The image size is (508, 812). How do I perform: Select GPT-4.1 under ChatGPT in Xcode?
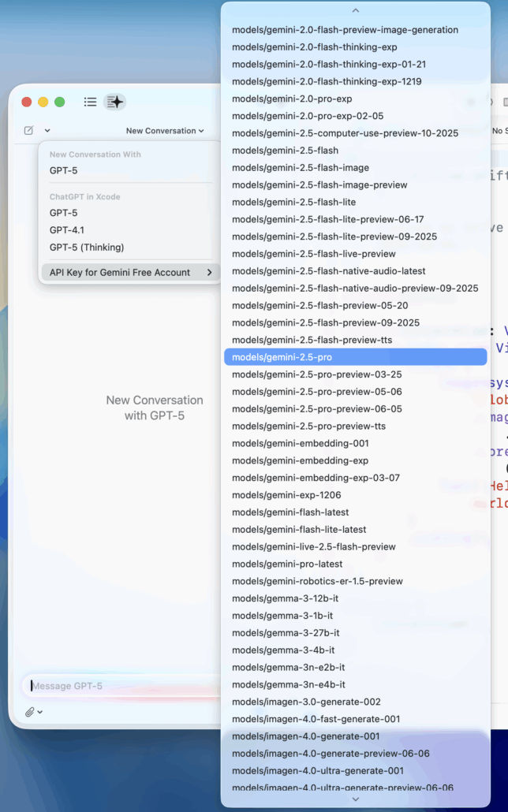(67, 230)
